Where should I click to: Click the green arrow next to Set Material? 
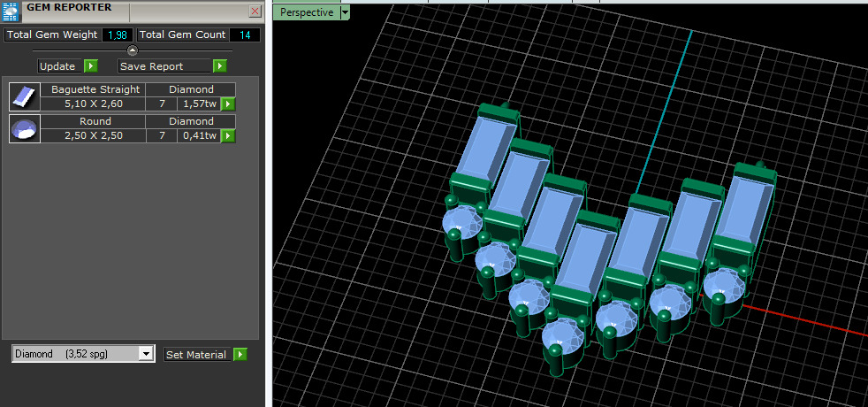click(x=240, y=355)
